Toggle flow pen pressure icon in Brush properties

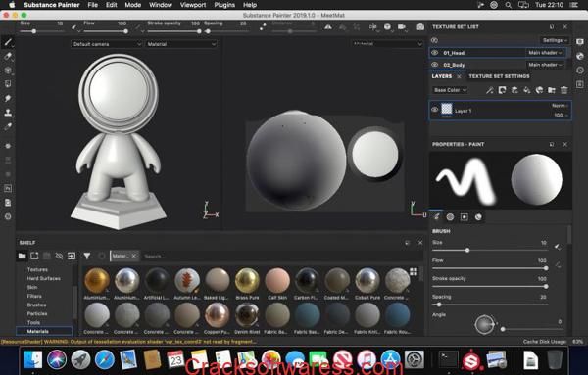pos(558,265)
